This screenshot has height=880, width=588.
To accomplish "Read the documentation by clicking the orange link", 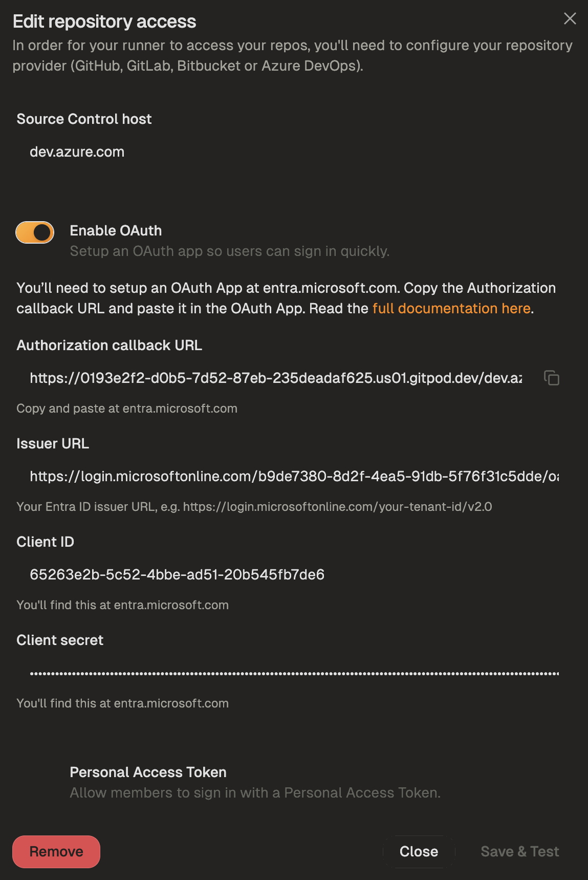I will tap(451, 308).
